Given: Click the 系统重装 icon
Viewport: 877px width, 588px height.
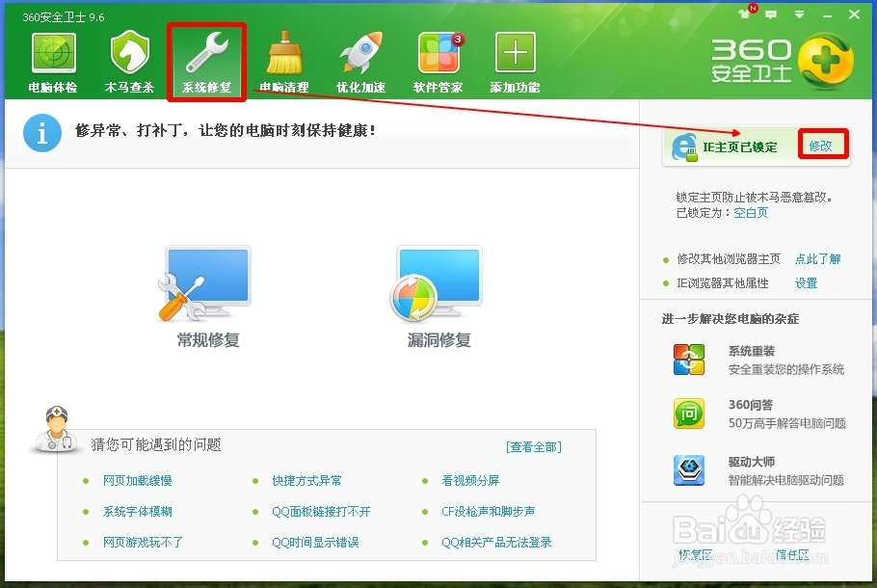Looking at the screenshot, I should 689,360.
